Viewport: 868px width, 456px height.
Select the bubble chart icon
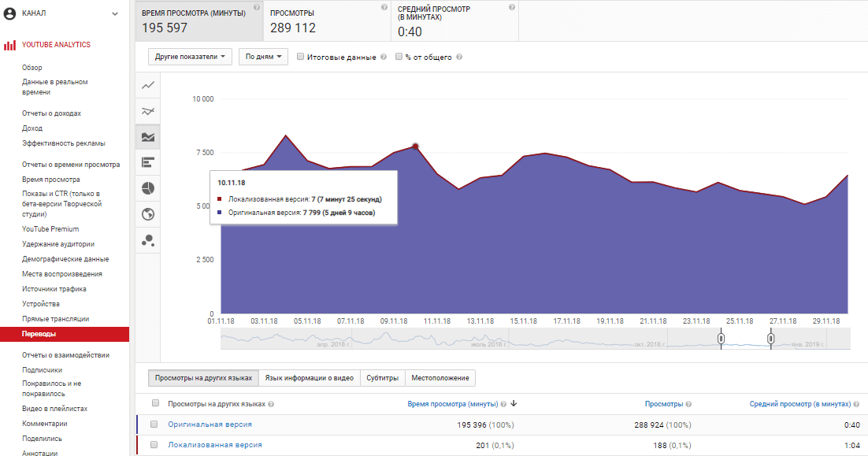[x=148, y=240]
